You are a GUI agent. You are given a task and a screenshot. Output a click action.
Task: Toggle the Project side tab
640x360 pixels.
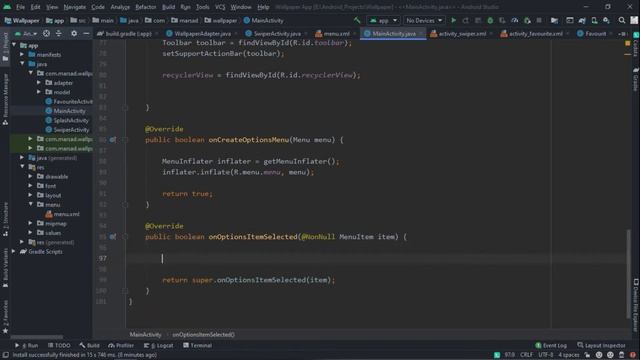coord(5,46)
